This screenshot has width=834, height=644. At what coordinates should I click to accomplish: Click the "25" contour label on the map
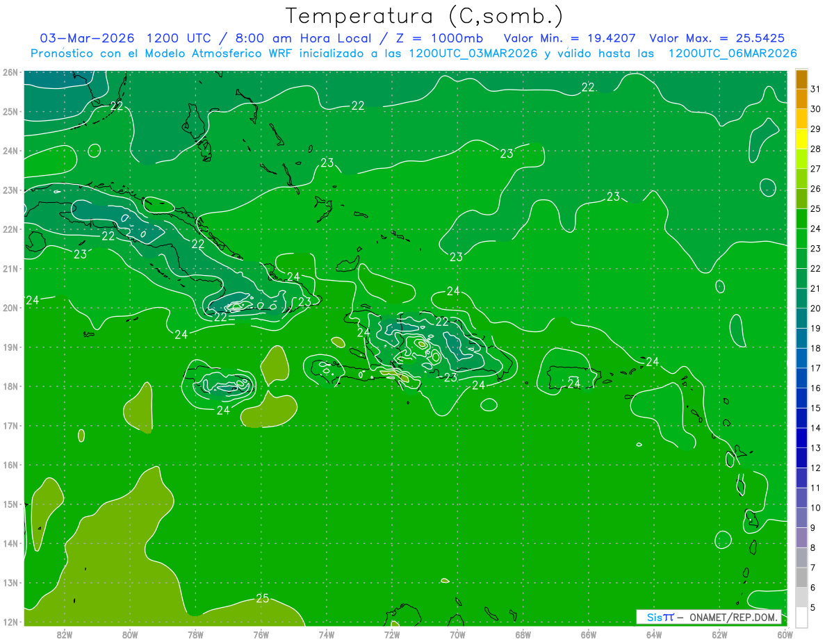[262, 598]
